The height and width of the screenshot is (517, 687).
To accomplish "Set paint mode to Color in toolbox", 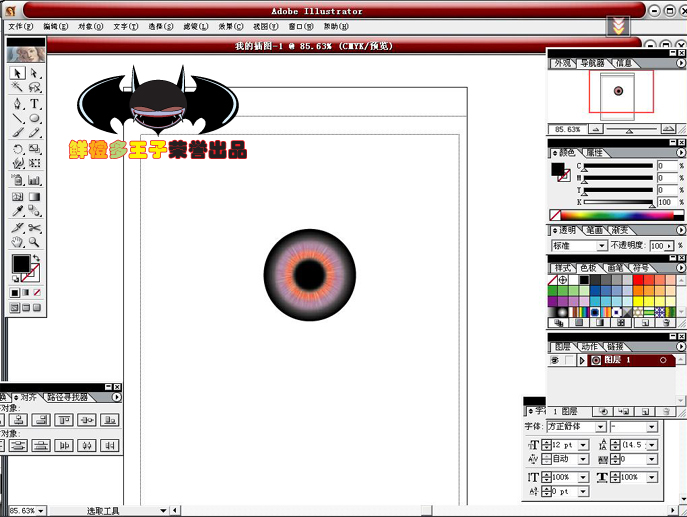I will coord(15,292).
